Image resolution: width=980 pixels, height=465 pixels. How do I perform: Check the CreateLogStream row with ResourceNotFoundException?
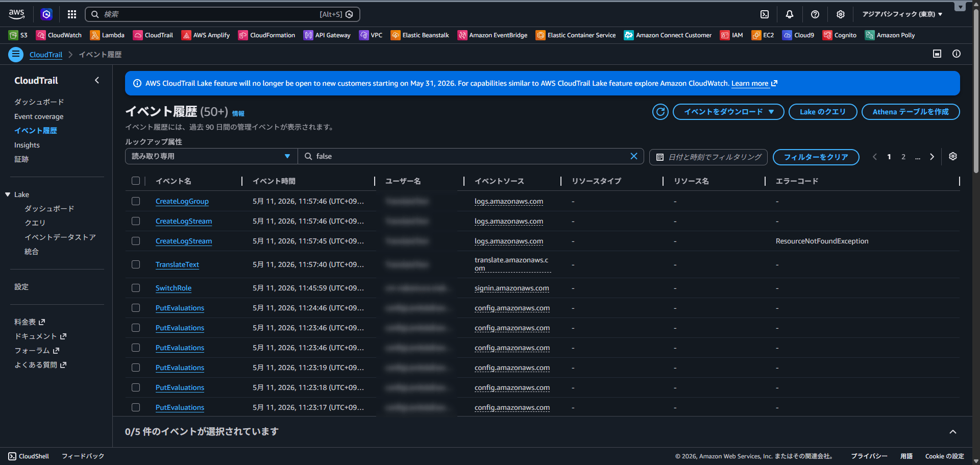click(x=136, y=241)
